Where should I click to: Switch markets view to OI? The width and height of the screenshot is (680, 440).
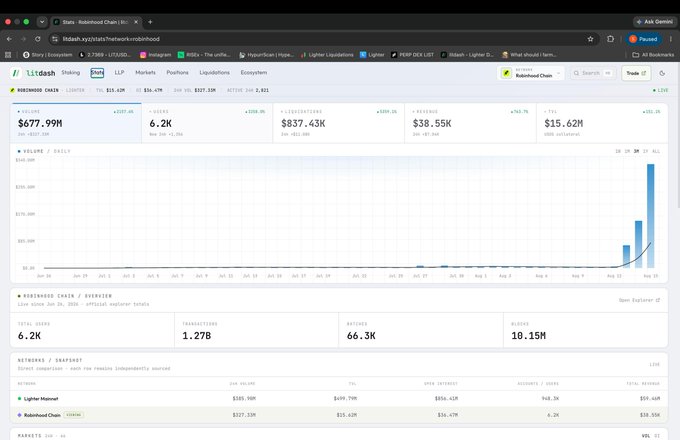click(657, 436)
